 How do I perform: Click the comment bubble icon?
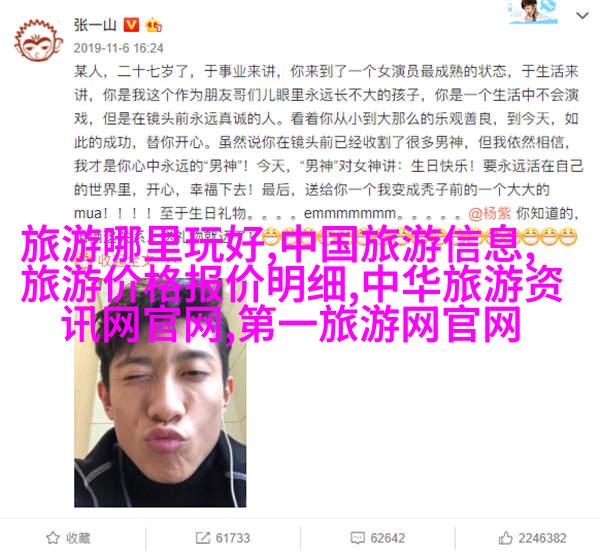(357, 538)
